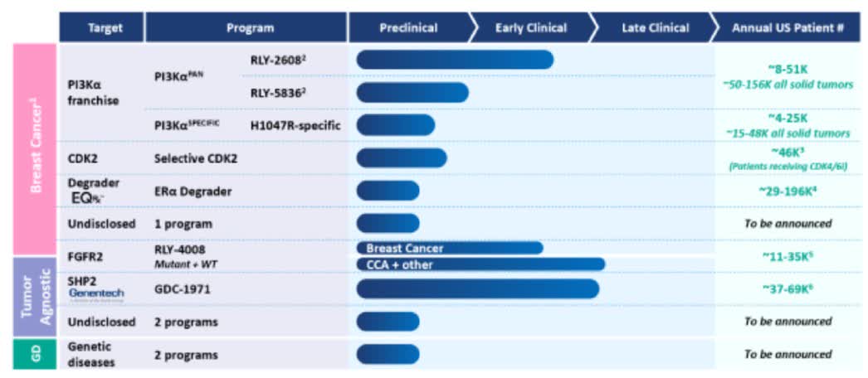Click the Annual US Patient # header

[x=788, y=28]
